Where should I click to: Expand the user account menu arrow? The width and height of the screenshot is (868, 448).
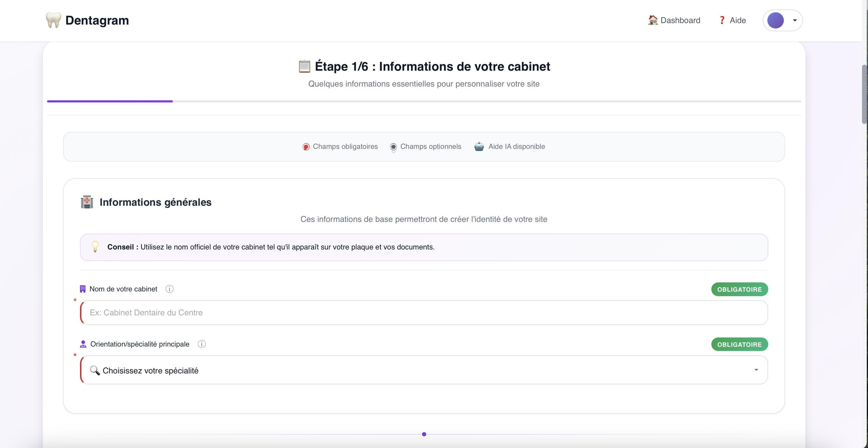tap(795, 20)
